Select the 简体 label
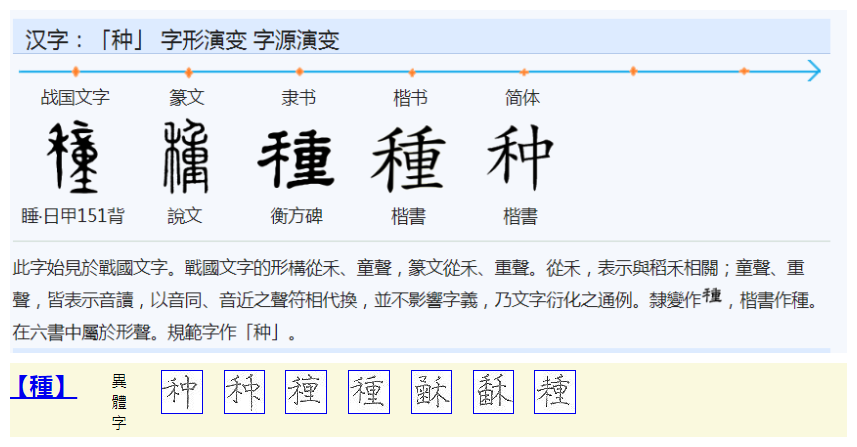Viewport: 857px width, 447px height. point(523,98)
